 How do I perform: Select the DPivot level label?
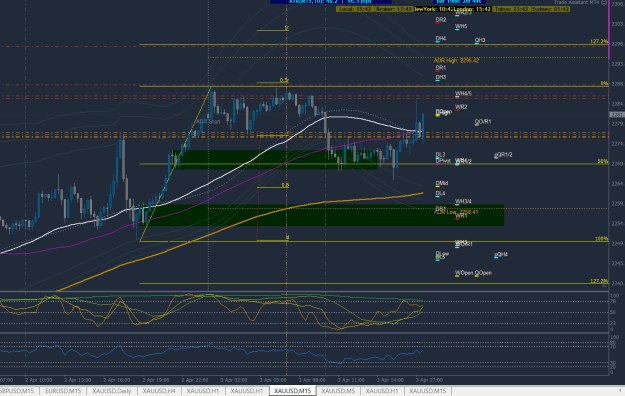tap(443, 161)
